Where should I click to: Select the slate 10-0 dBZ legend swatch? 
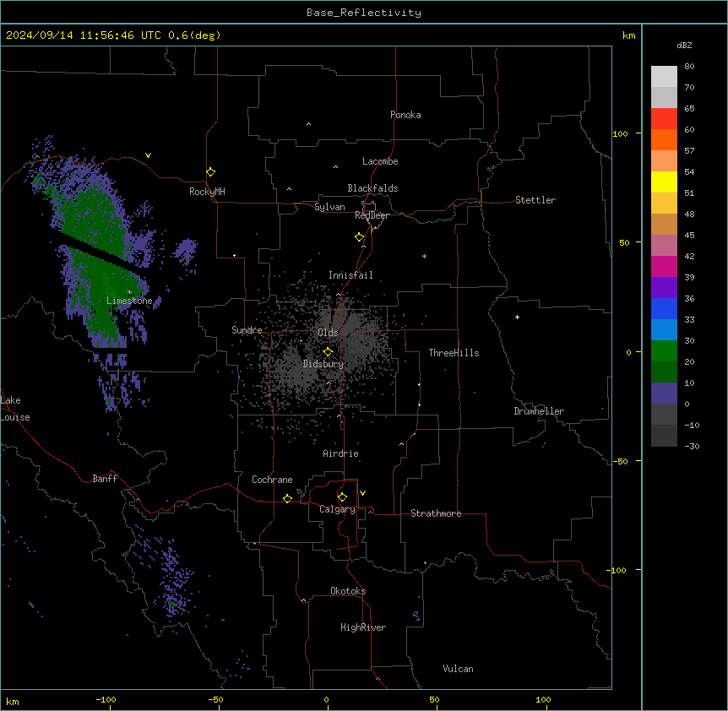(x=664, y=393)
